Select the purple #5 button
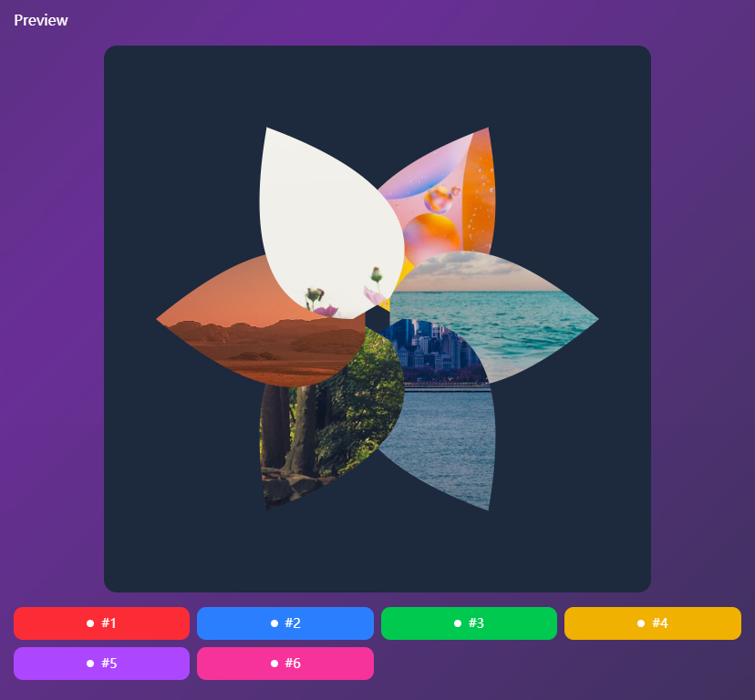Screen dimensions: 755x700 tap(101, 664)
